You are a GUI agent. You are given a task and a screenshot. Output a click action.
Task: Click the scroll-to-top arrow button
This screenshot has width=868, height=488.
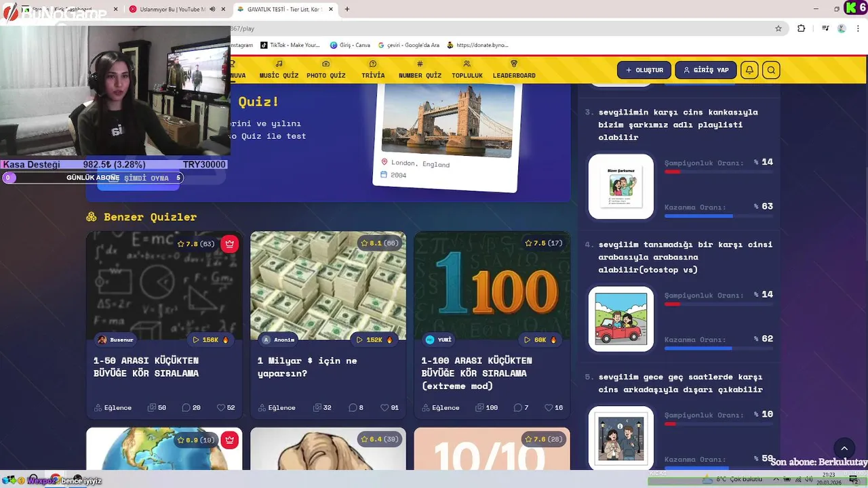pos(844,449)
